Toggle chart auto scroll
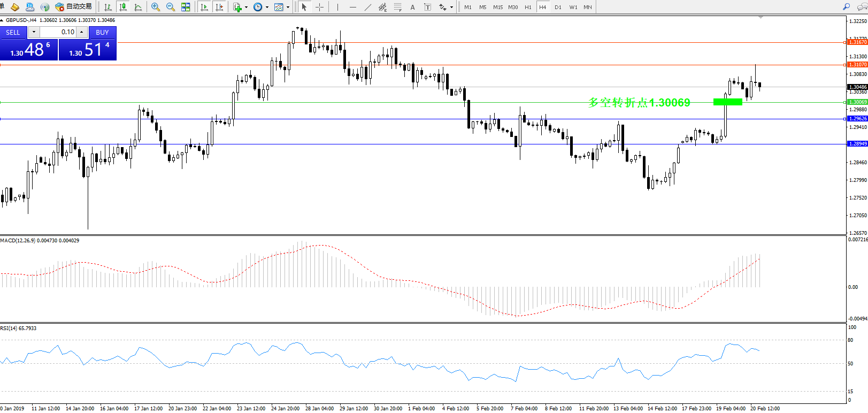Viewport: 868px width, 413px height. click(204, 7)
